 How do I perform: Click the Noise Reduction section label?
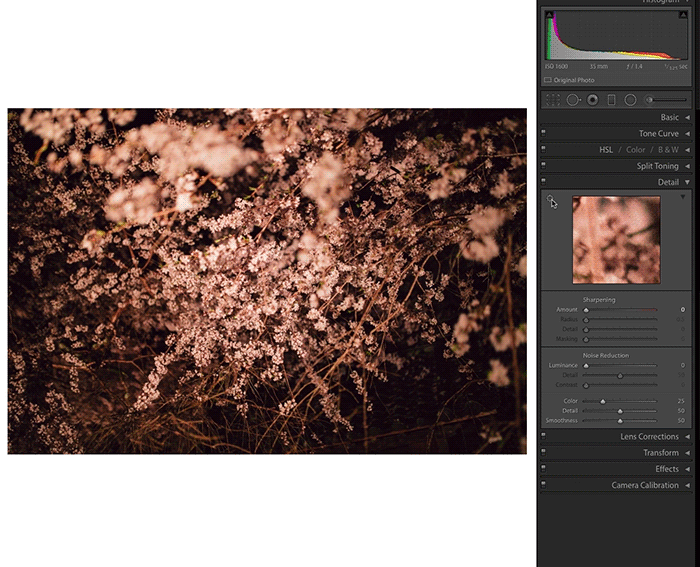pos(605,355)
